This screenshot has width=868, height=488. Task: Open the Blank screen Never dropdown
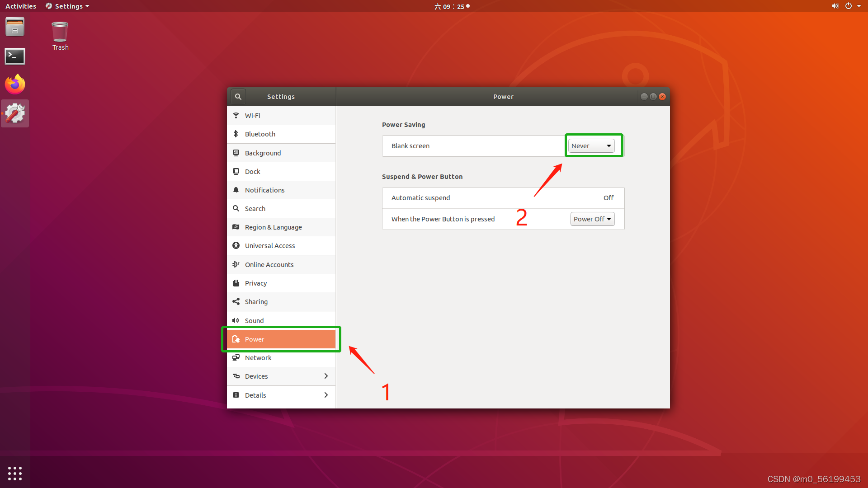tap(591, 146)
